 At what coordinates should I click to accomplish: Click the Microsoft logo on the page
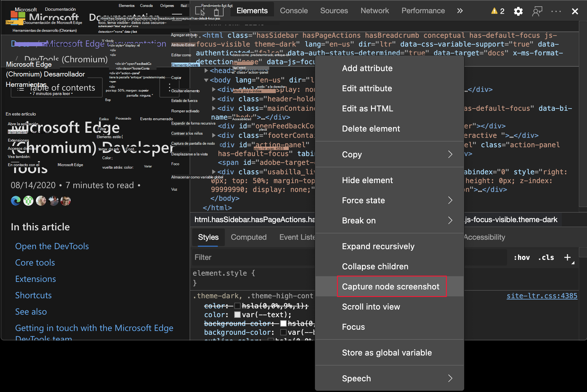[18, 18]
